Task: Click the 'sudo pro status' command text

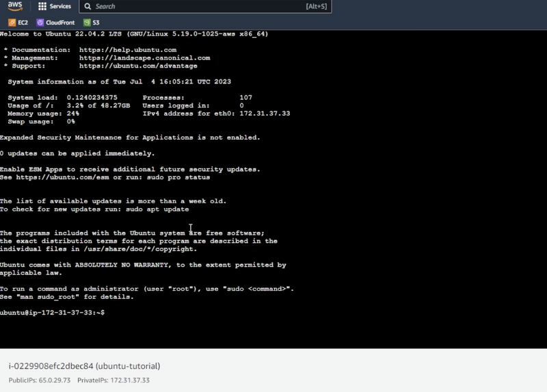Action: pyautogui.click(x=178, y=177)
